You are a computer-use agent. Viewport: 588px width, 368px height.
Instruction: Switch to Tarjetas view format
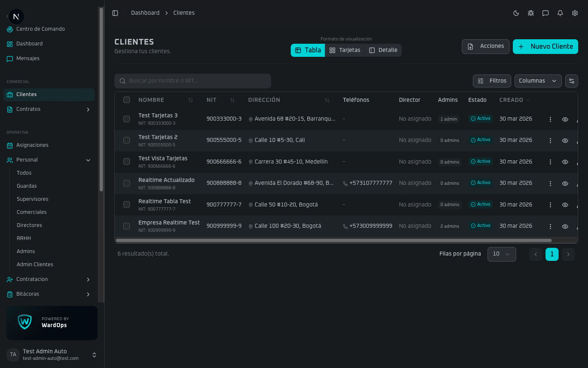coord(345,50)
